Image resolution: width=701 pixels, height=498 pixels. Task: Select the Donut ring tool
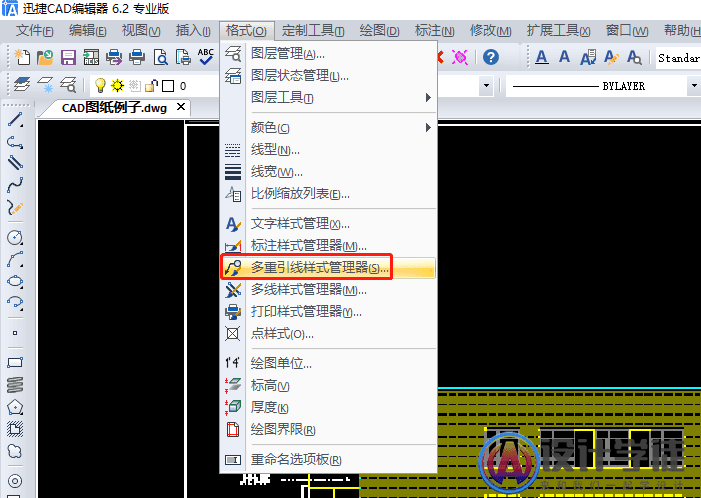15,481
